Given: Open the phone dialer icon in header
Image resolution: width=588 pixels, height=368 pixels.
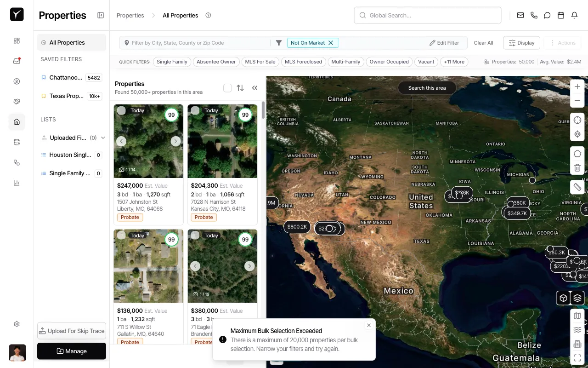Looking at the screenshot, I should point(534,15).
